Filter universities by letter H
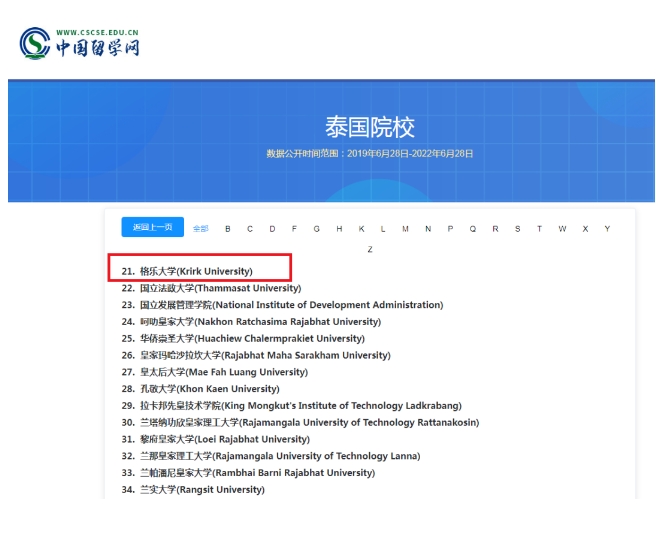Viewport: 656px width, 559px height. click(x=339, y=229)
